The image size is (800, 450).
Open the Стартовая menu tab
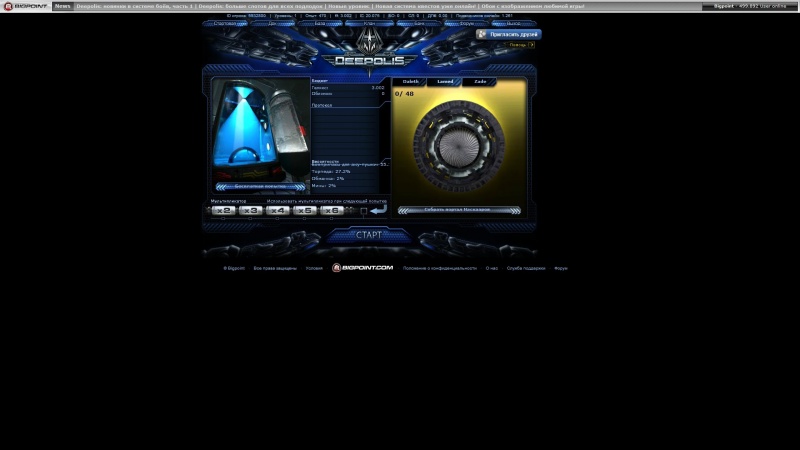225,23
